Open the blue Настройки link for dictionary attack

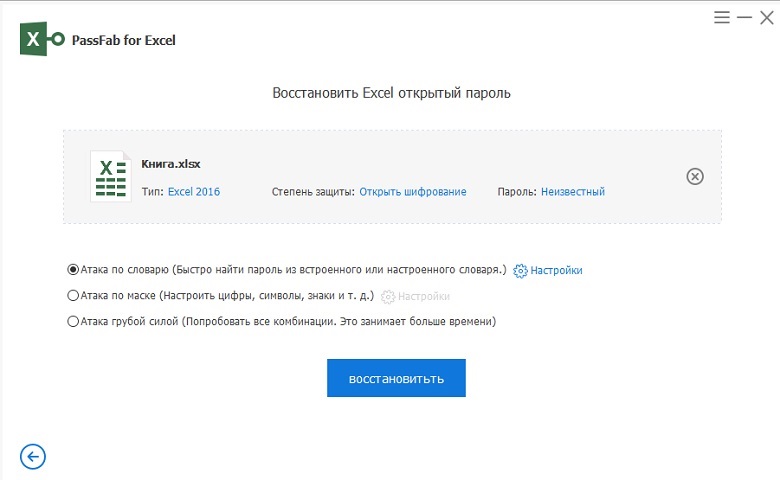click(x=556, y=270)
